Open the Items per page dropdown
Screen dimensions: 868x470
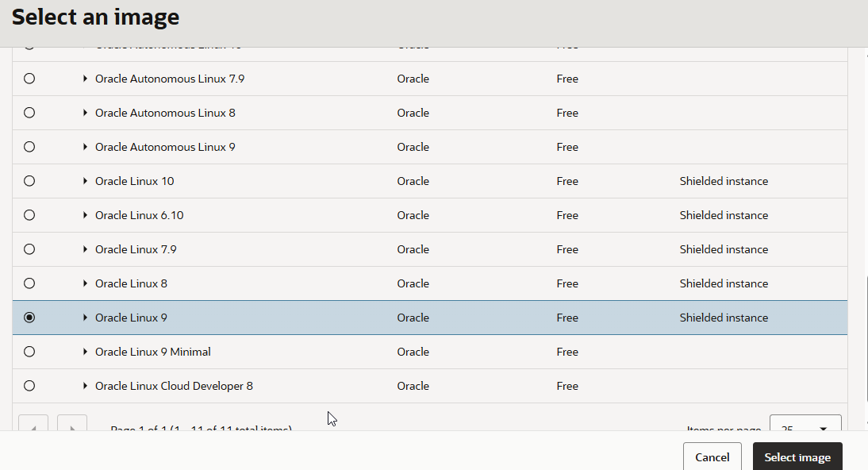click(x=805, y=423)
